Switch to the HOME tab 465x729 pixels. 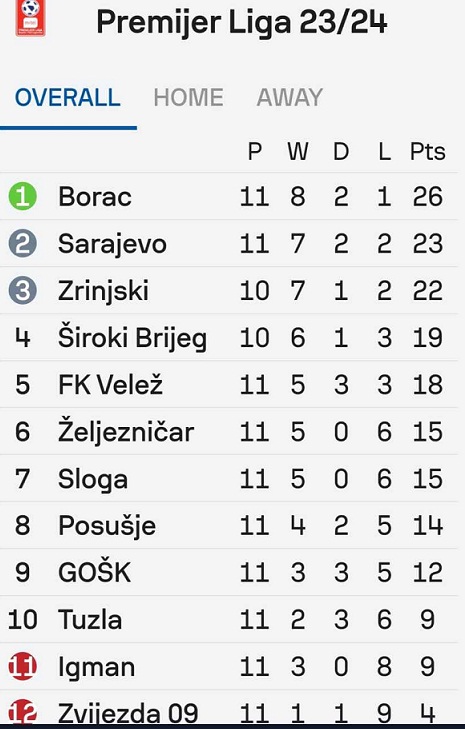tap(188, 97)
